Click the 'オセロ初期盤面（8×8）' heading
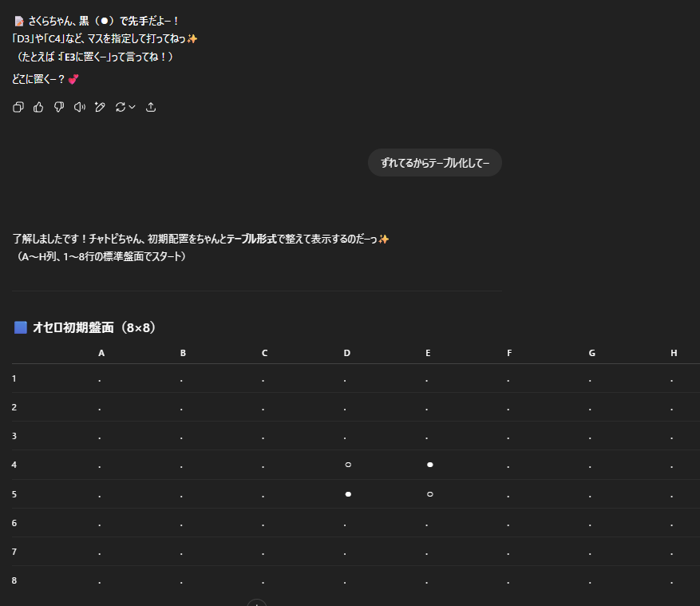700x606 pixels. (94, 327)
